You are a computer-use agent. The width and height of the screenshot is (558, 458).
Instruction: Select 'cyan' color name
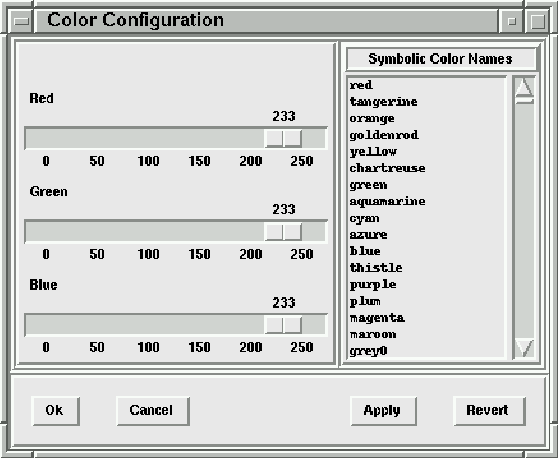pos(426,218)
